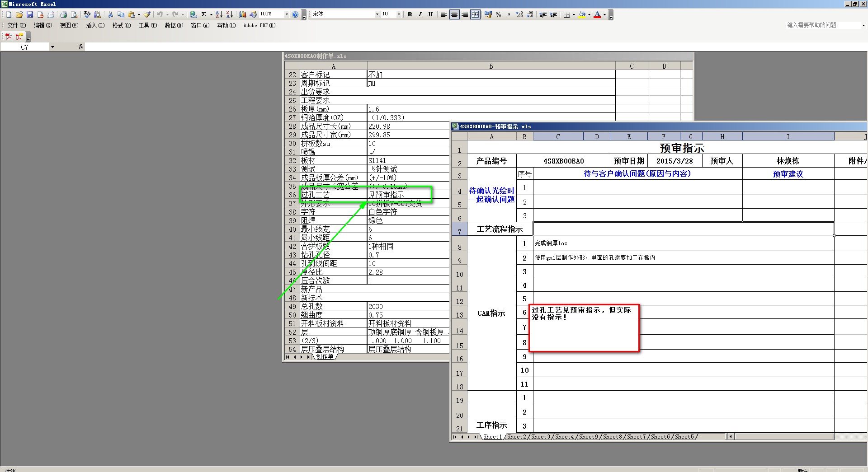Apply the red font color
This screenshot has height=472, width=868.
(597, 14)
